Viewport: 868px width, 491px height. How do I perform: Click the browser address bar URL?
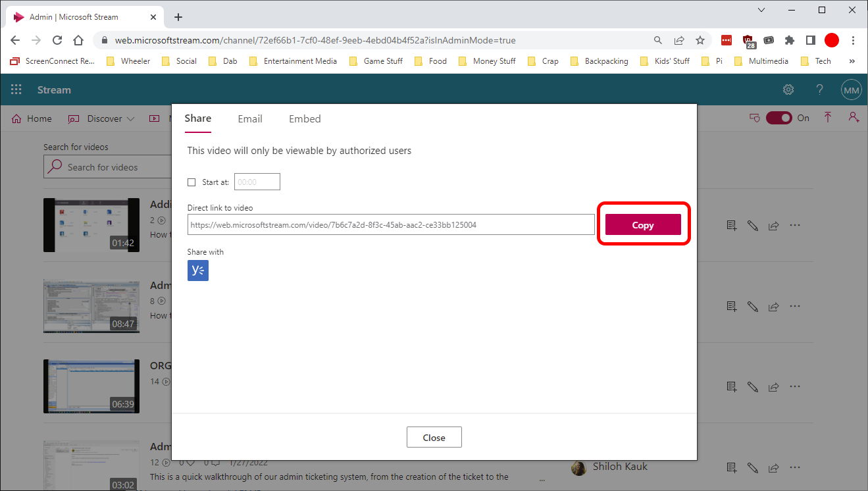[x=315, y=40]
